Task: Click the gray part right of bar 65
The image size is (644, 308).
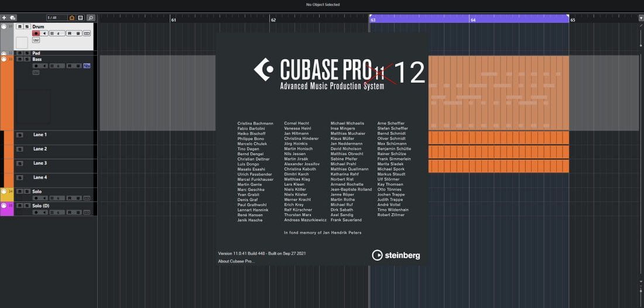Action: point(604,93)
